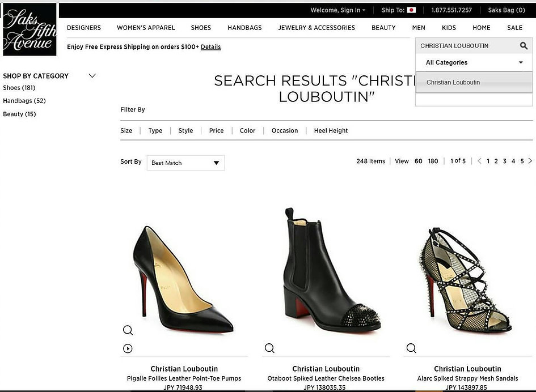Open the black Pigalle Follies pump image
536x392 pixels.
point(183,279)
